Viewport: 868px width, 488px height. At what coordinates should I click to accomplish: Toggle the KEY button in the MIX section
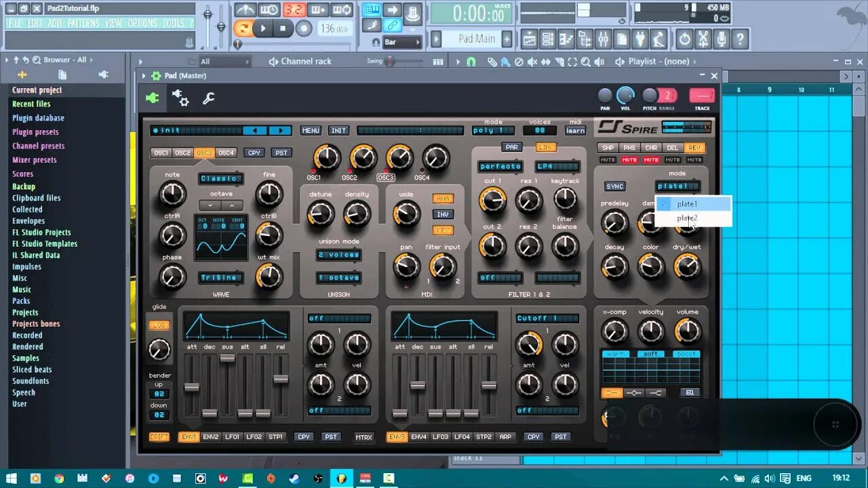pos(443,230)
